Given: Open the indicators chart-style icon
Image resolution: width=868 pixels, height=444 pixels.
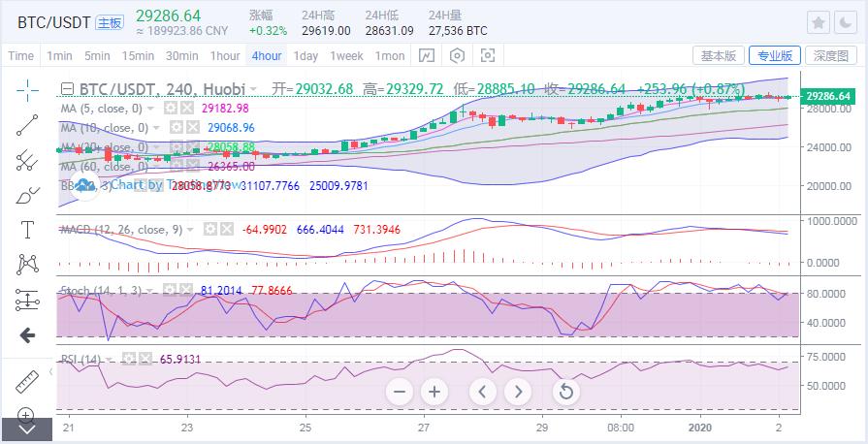Looking at the screenshot, I should coord(427,55).
